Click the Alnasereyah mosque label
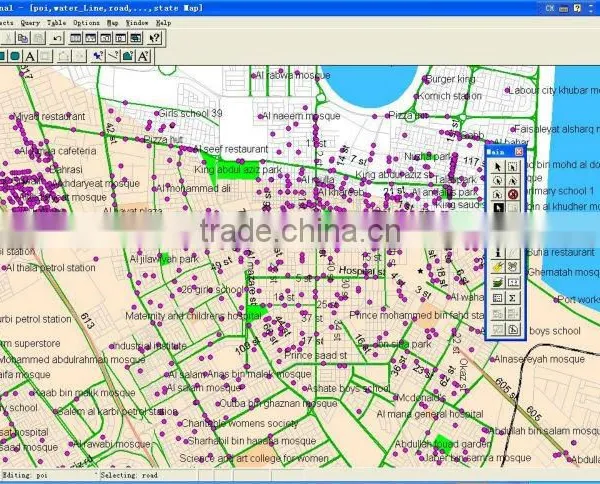 540,359
